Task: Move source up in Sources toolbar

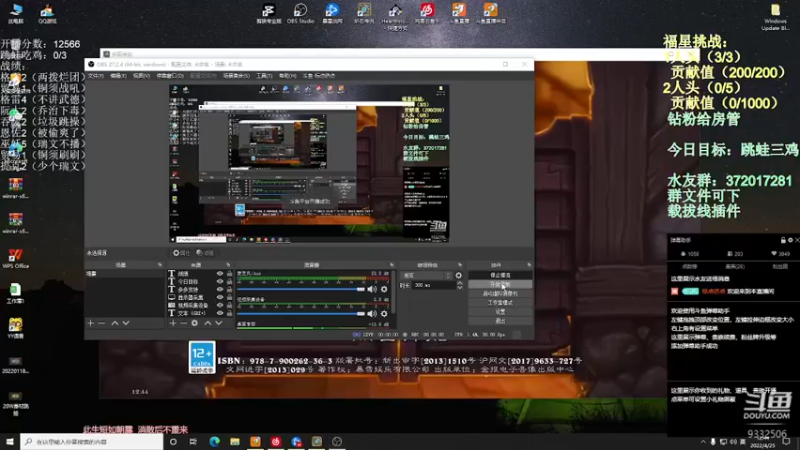Action: pyautogui.click(x=208, y=323)
